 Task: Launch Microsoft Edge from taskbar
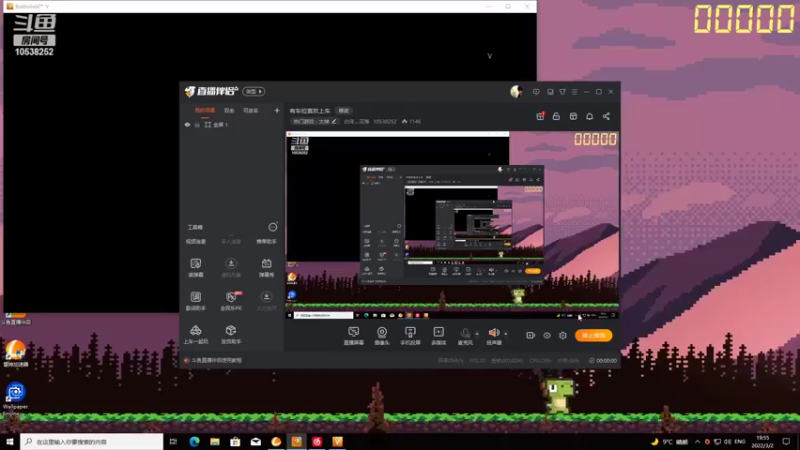point(194,441)
